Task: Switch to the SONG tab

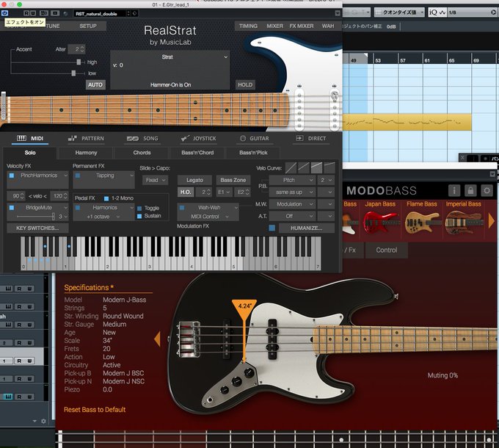Action: click(x=142, y=139)
